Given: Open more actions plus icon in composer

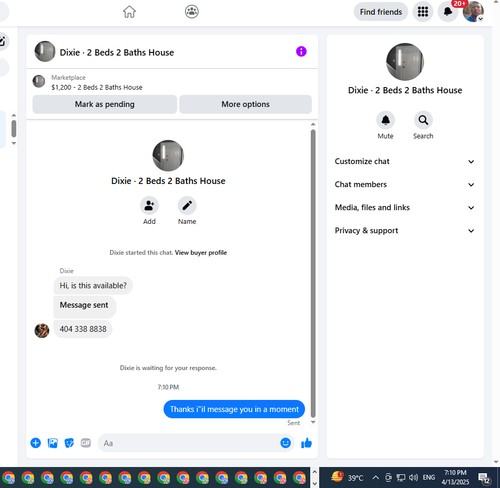Looking at the screenshot, I should (36, 443).
